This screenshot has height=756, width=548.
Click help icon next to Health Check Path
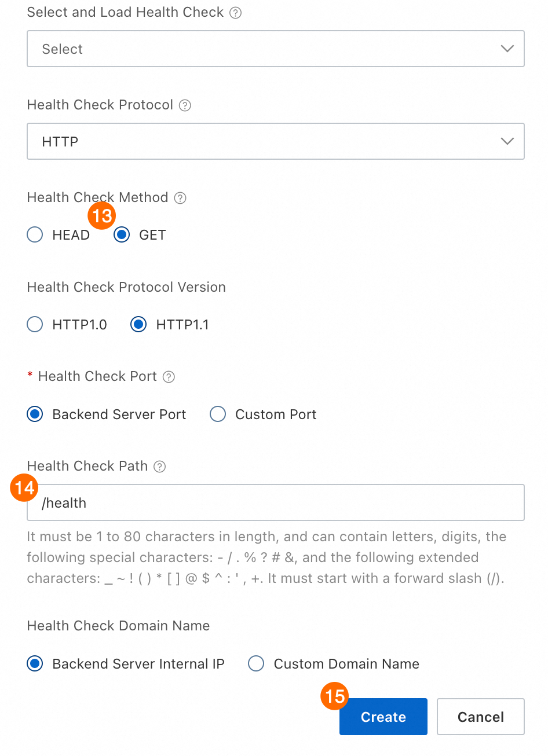point(160,467)
